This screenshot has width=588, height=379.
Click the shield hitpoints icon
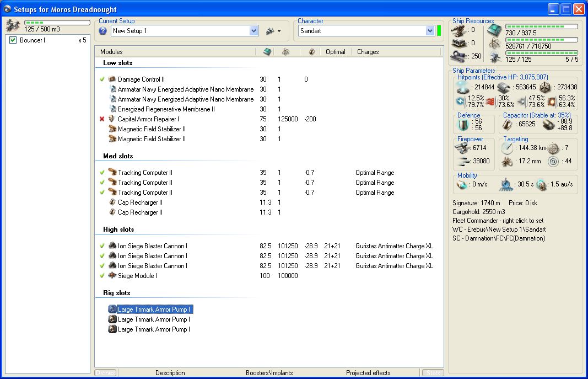pos(463,87)
